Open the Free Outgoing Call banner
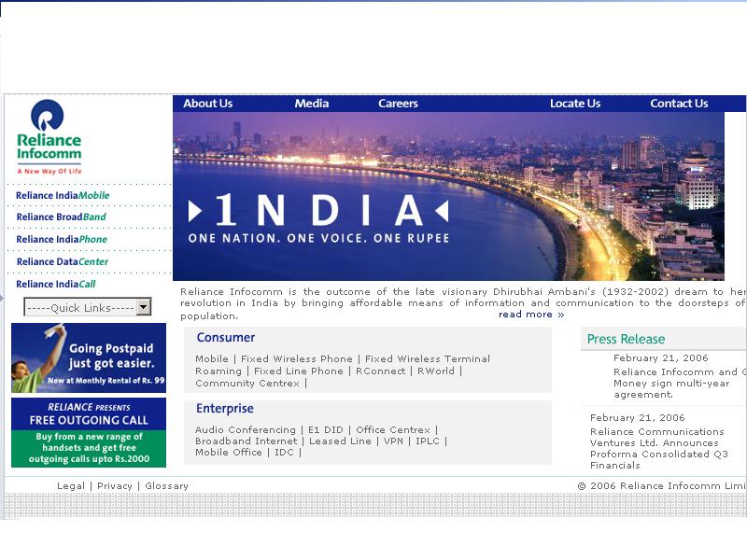This screenshot has height=560, width=747. pos(89,432)
